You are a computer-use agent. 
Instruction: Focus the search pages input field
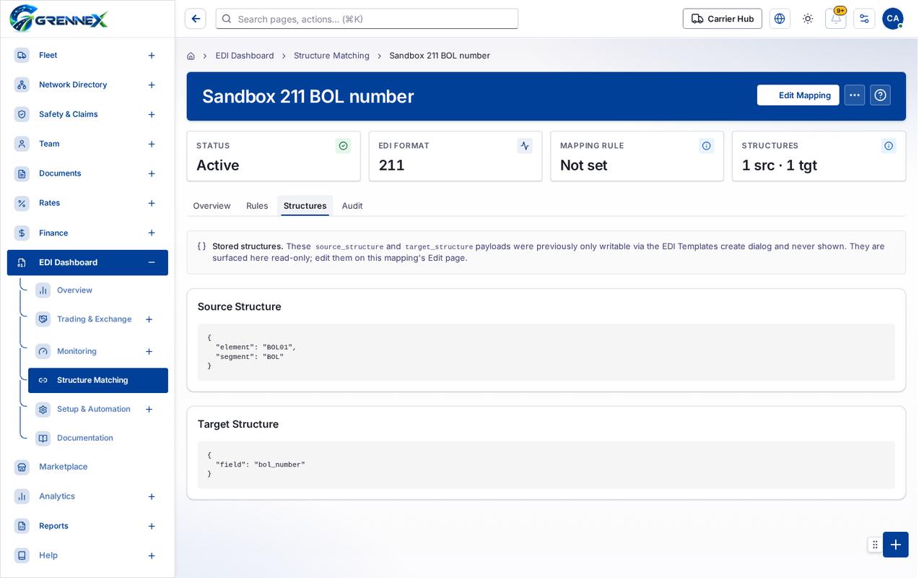[x=367, y=19]
